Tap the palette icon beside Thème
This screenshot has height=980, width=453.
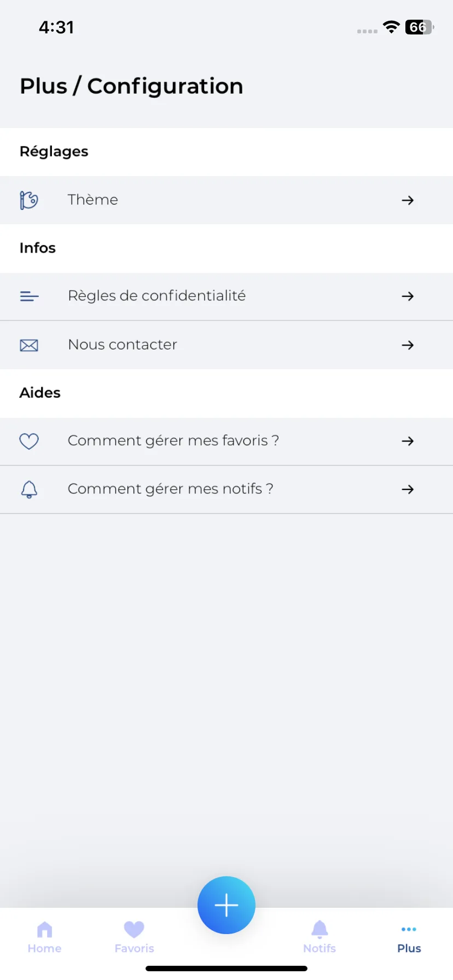29,200
